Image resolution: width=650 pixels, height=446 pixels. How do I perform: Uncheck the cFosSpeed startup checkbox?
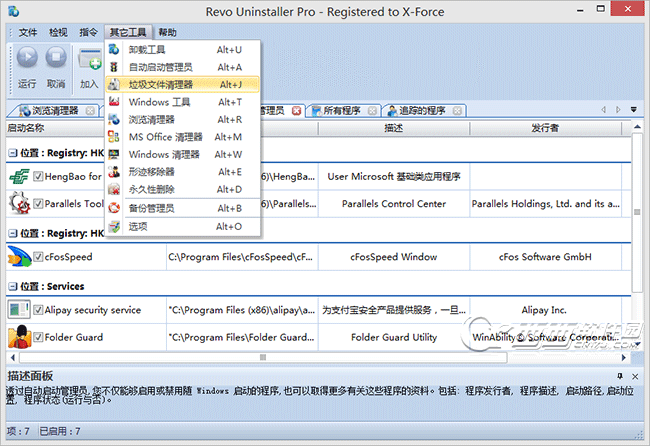point(38,257)
